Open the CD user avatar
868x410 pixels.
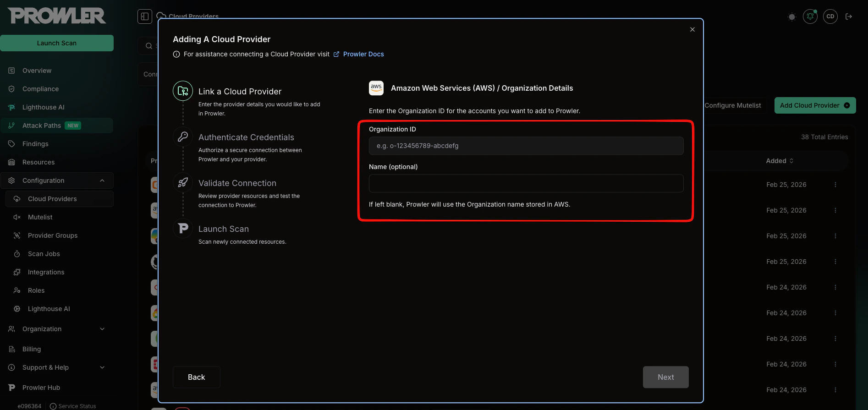(x=830, y=16)
